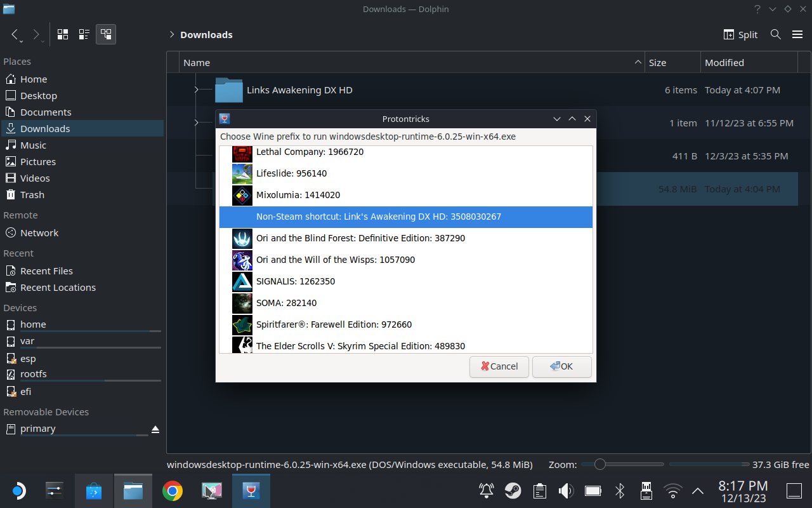Adjust the Zoom slider in status bar
812x508 pixels.
pyautogui.click(x=622, y=464)
